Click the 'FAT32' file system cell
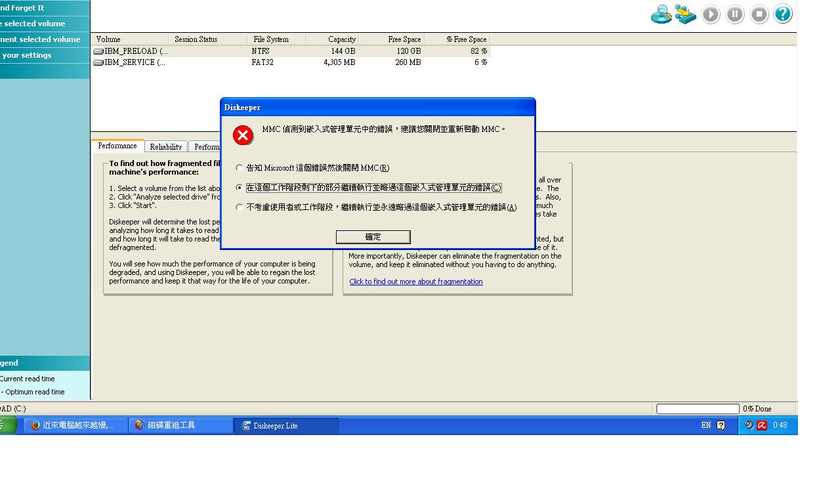This screenshot has width=840, height=504. point(262,62)
